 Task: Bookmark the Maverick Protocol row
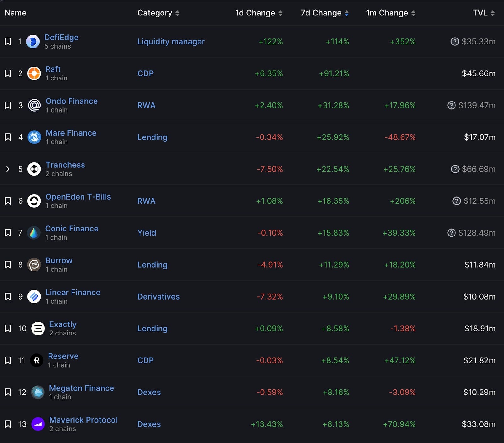click(x=8, y=424)
